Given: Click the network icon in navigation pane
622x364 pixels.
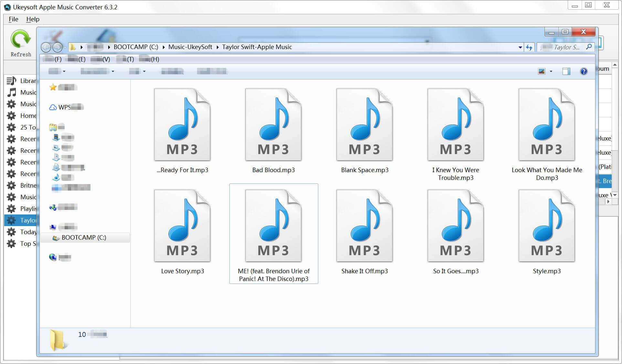Looking at the screenshot, I should [x=53, y=257].
